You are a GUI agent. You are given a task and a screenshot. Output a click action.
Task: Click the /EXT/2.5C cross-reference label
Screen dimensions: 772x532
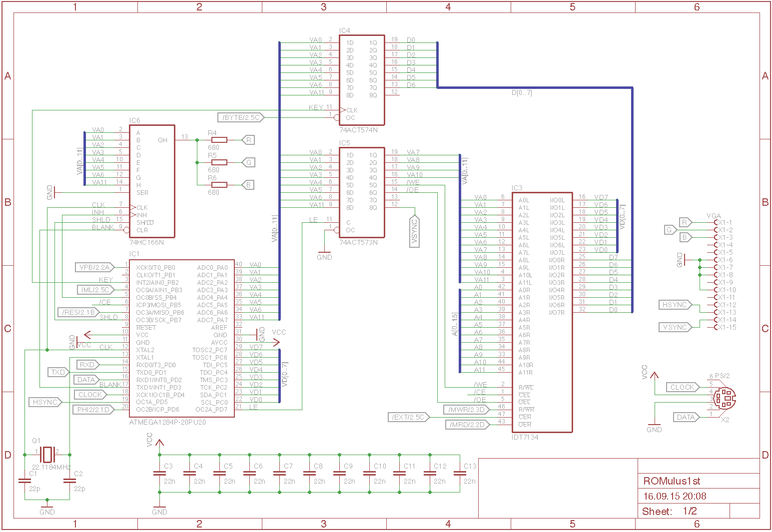408,417
